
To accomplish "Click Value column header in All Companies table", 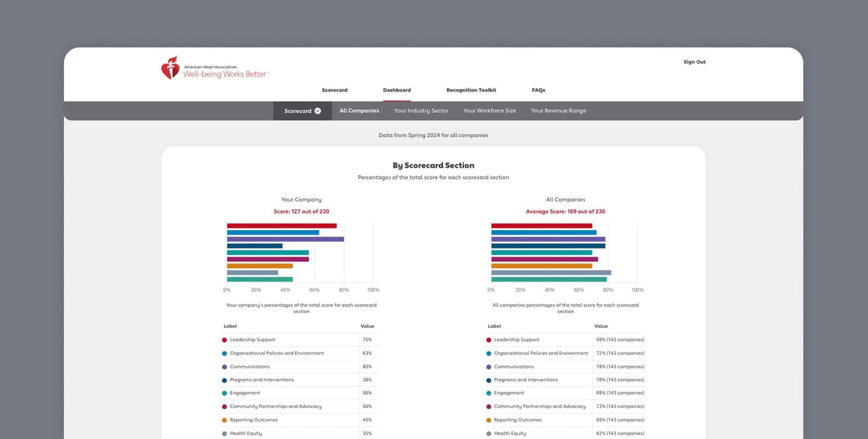I will (x=601, y=326).
